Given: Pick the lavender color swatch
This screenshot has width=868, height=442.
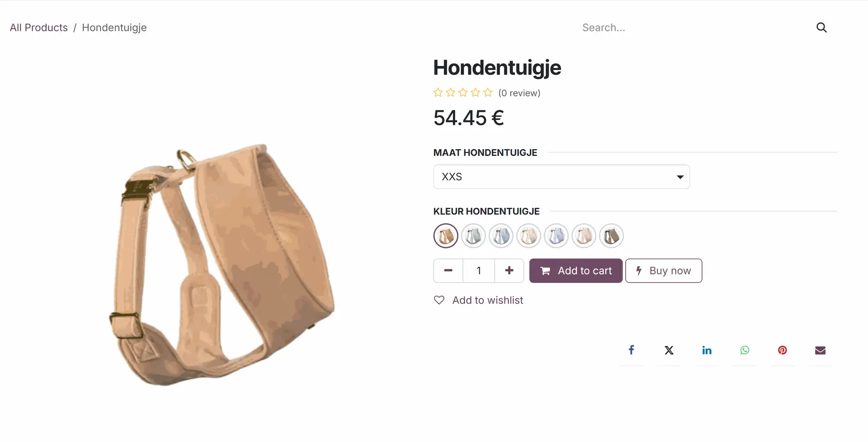Looking at the screenshot, I should (x=556, y=236).
